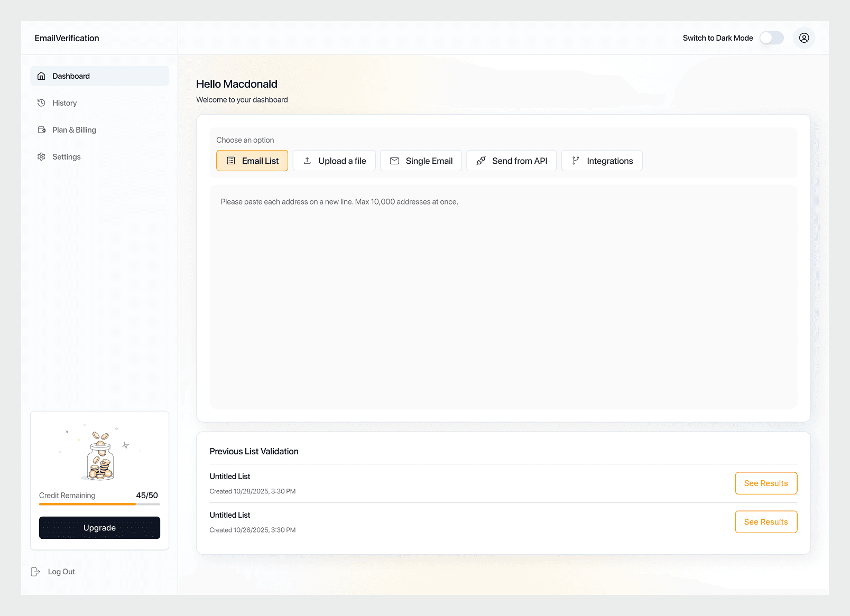850x616 pixels.
Task: Select the card icon beside Plan & Billing
Action: point(42,129)
